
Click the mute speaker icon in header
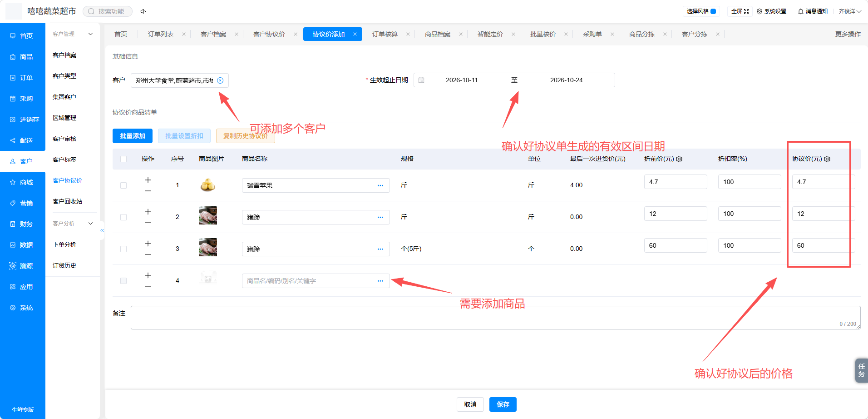click(x=143, y=11)
